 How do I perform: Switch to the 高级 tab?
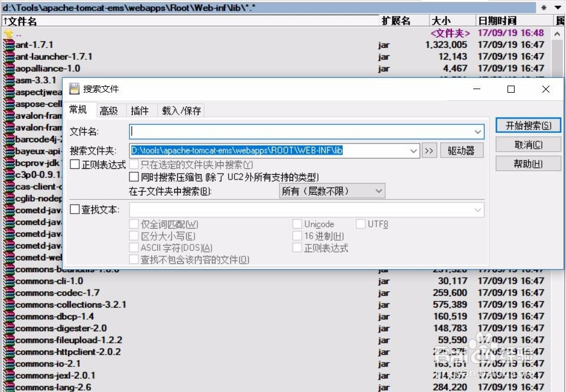109,110
